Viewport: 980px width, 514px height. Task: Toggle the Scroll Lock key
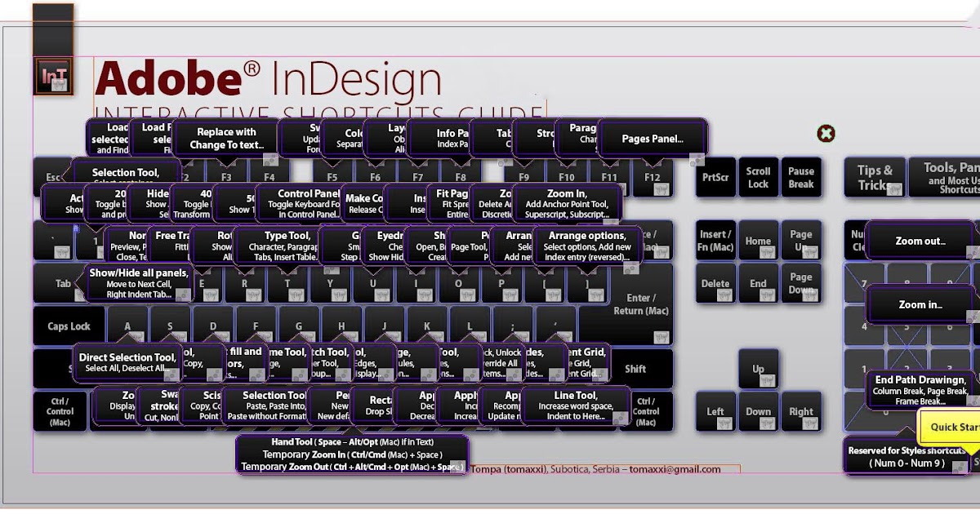point(758,177)
